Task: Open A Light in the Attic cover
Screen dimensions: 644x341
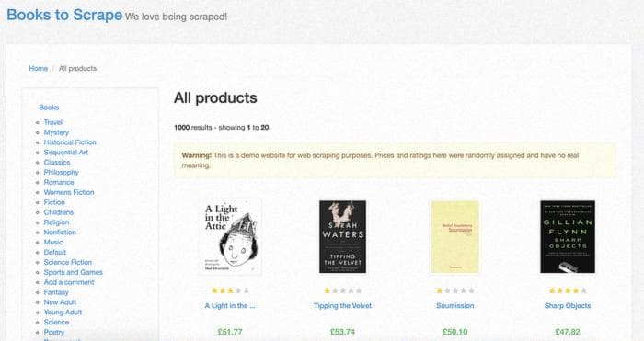Action: [230, 237]
